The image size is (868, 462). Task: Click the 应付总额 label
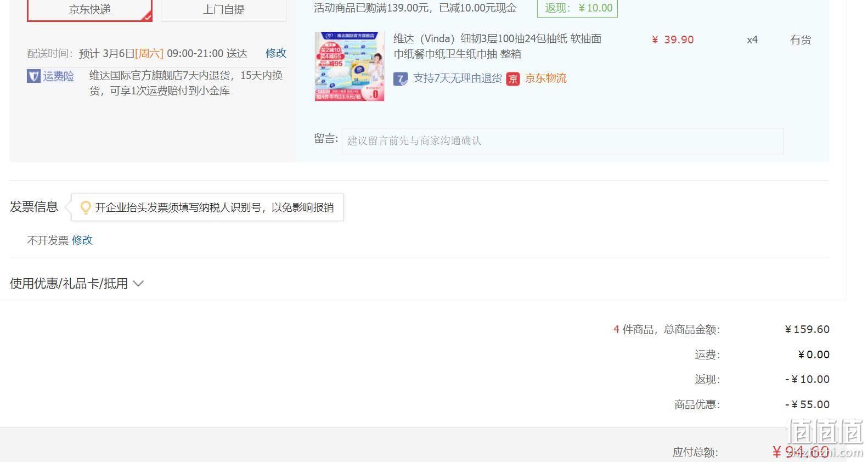point(696,453)
